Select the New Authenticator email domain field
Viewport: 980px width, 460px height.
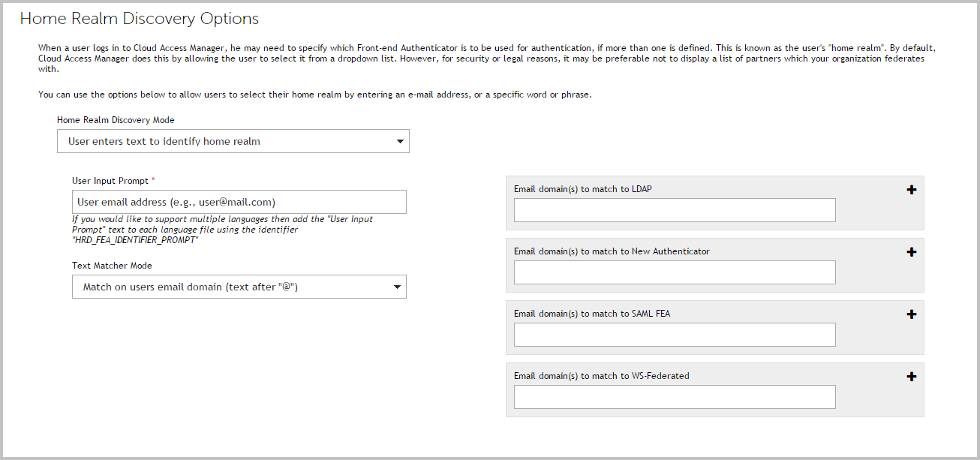(675, 272)
